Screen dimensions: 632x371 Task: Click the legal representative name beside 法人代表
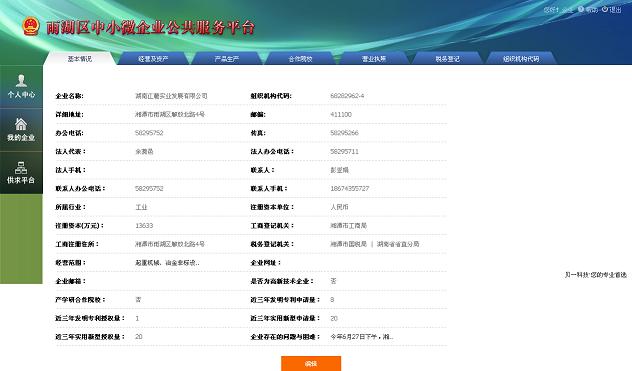(144, 151)
